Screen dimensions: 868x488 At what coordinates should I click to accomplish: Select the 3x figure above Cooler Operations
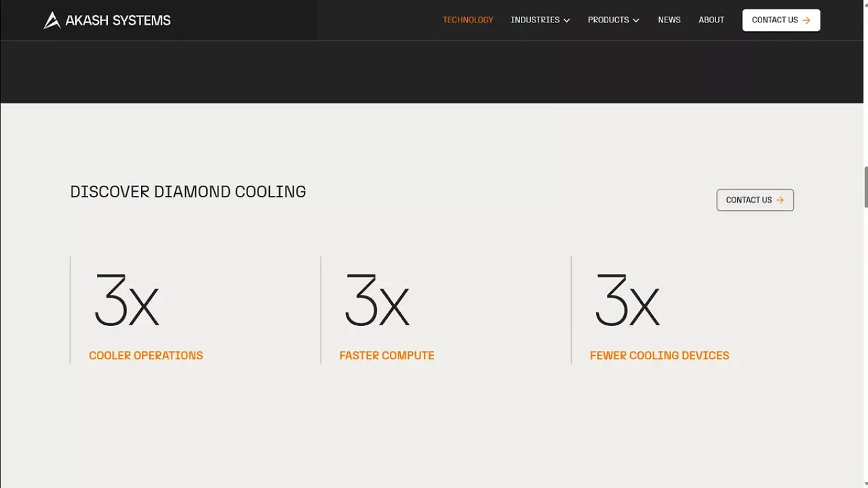(x=127, y=300)
